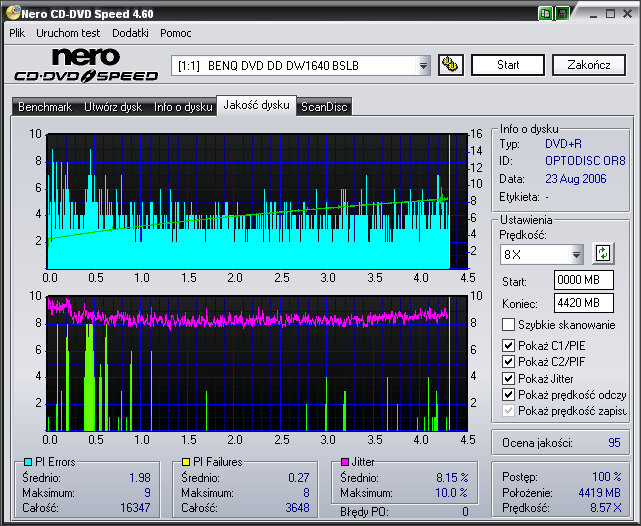Click the Zakończ button
The height and width of the screenshot is (526, 641).
[x=589, y=65]
